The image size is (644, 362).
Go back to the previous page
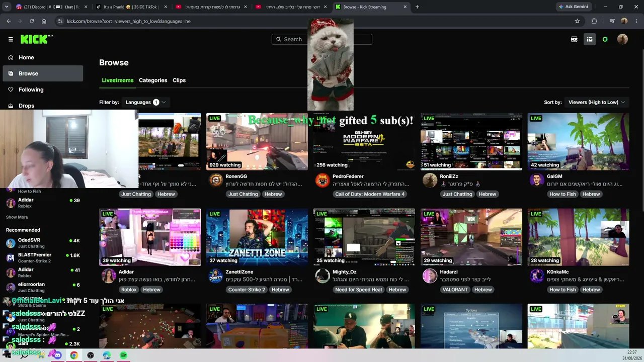[9, 21]
